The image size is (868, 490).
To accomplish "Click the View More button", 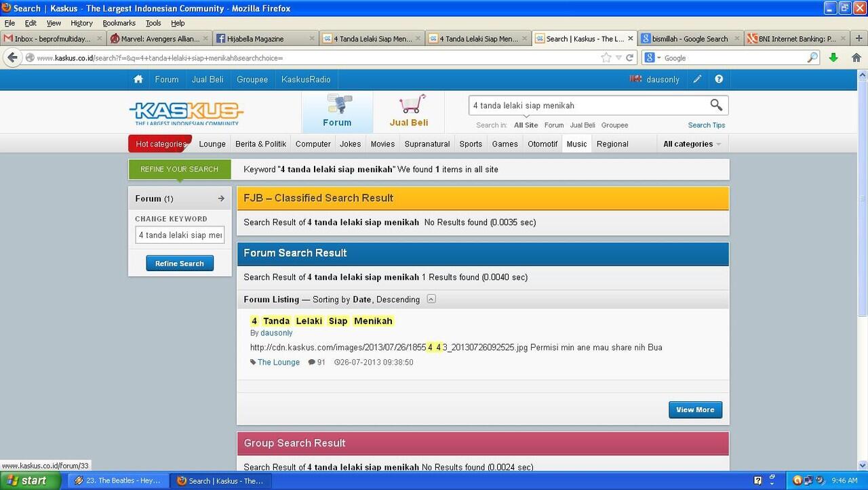I will (x=695, y=409).
